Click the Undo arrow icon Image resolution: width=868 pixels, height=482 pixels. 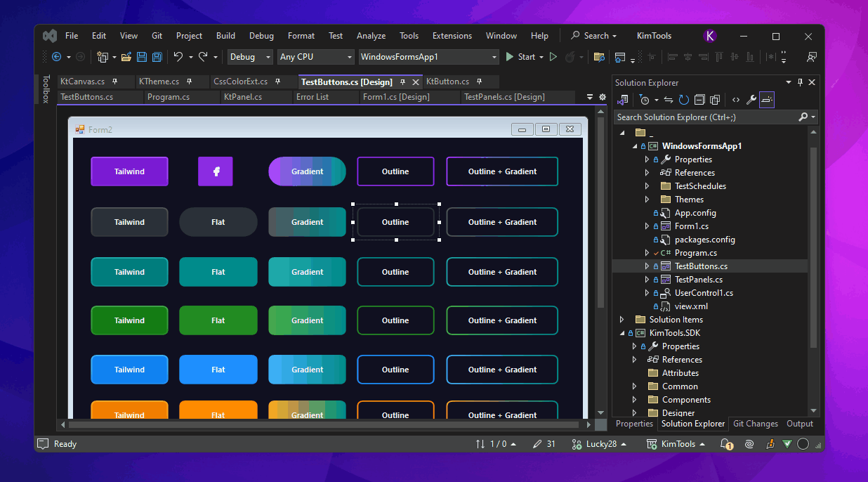[178, 57]
